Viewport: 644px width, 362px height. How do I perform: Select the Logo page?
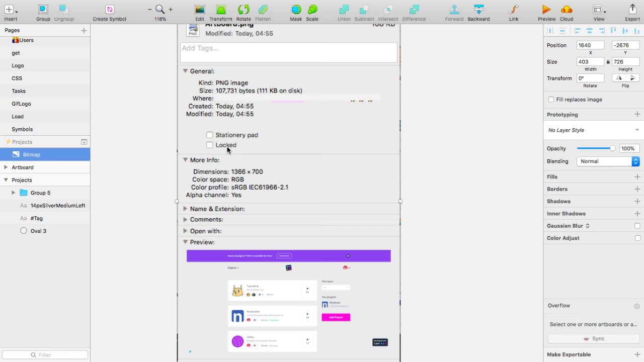coord(18,65)
